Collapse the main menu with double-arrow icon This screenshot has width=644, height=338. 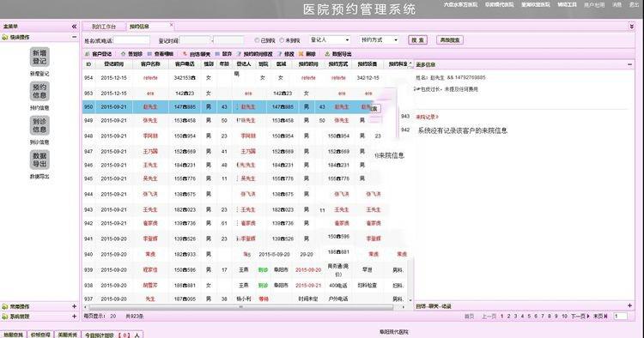pos(75,27)
